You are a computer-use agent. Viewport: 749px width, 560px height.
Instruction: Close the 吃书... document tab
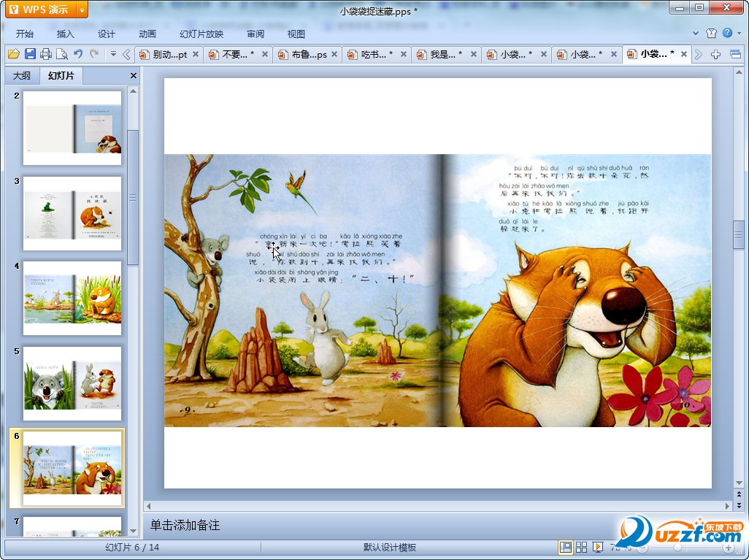coord(404,55)
